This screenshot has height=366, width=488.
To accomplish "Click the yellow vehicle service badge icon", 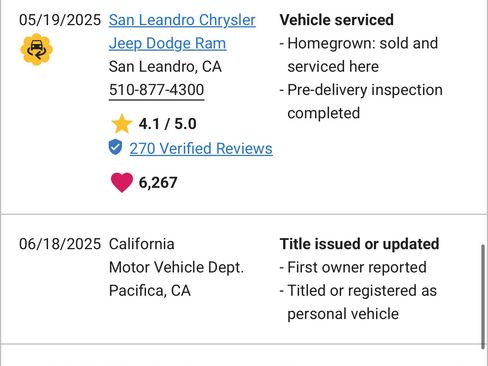I will (37, 50).
